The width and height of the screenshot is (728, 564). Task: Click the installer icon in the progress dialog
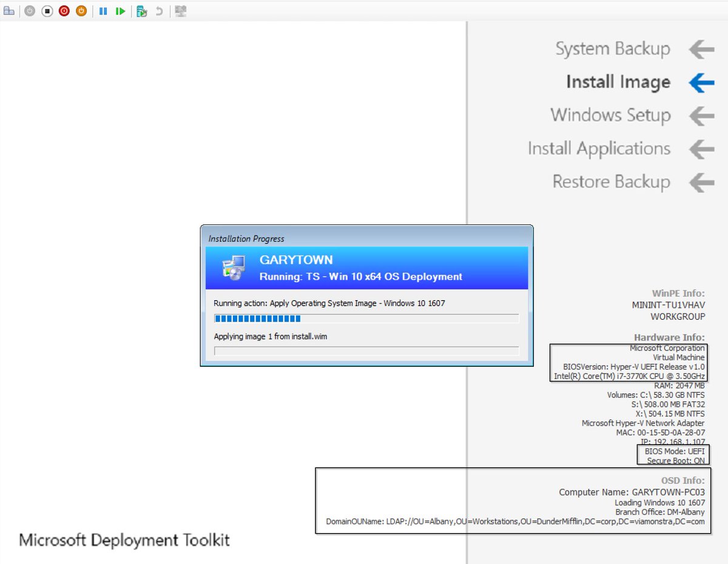[234, 267]
